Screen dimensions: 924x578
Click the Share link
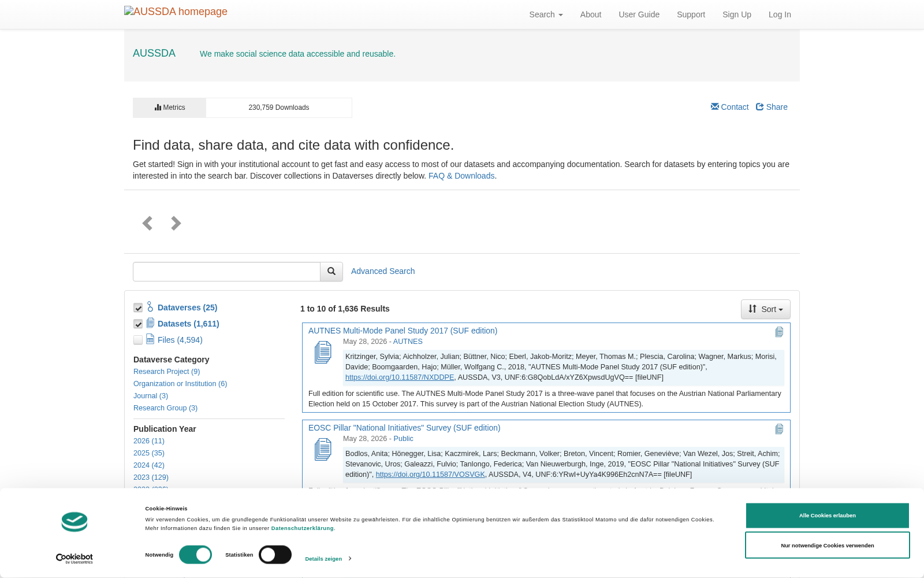[x=772, y=107]
